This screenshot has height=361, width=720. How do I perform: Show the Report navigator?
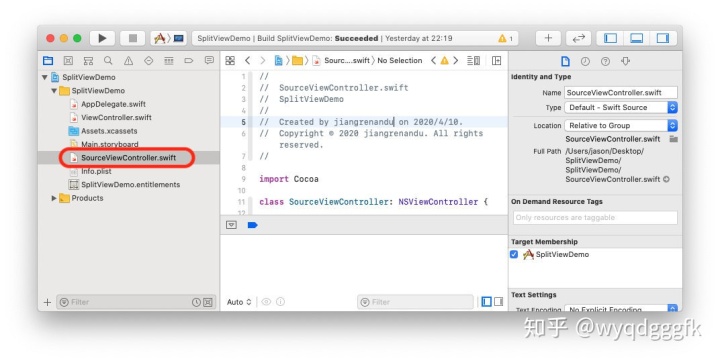pyautogui.click(x=209, y=61)
